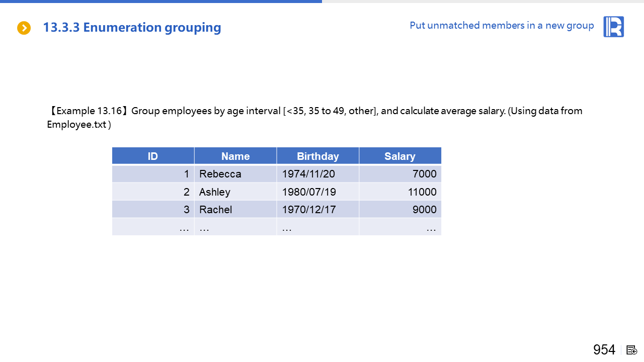The image size is (644, 362).
Task: Open the slide navigation icon beside 954
Action: (632, 350)
